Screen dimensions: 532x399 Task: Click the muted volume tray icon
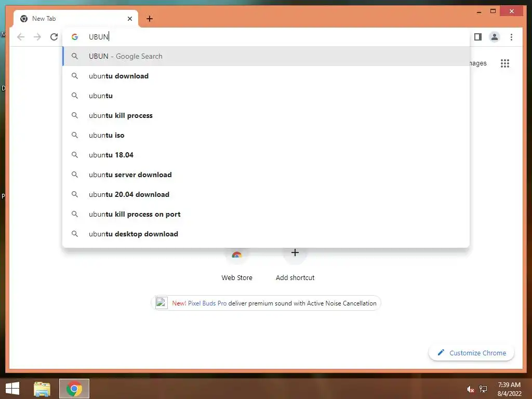coord(470,389)
